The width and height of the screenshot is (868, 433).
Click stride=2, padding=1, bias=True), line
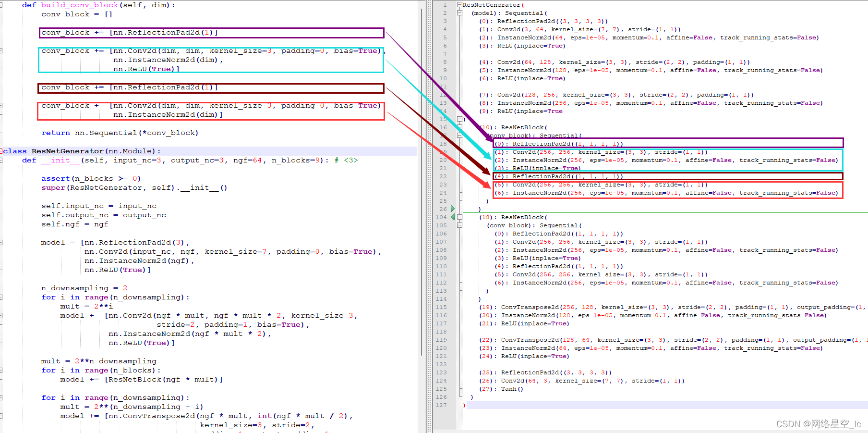233,324
